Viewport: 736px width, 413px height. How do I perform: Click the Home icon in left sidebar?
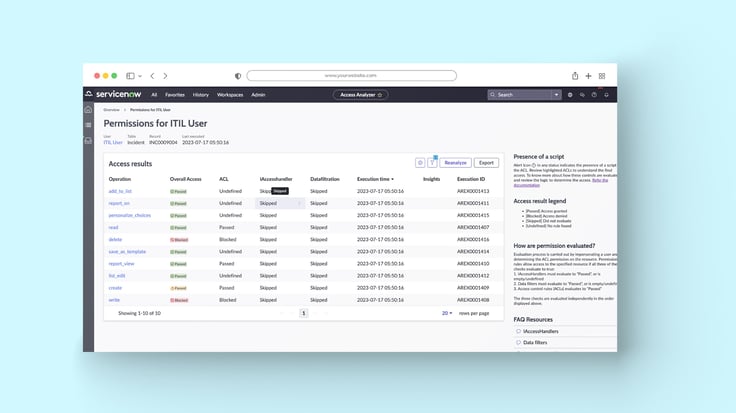coord(88,110)
